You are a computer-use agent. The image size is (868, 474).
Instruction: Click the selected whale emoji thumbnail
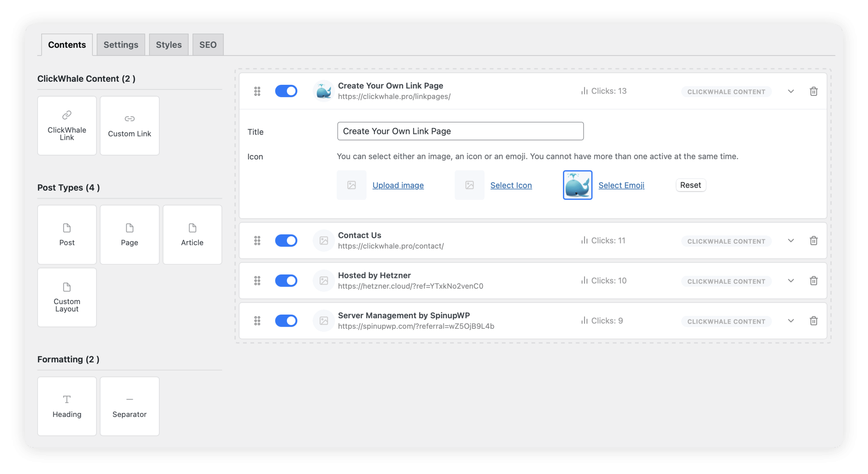(578, 185)
